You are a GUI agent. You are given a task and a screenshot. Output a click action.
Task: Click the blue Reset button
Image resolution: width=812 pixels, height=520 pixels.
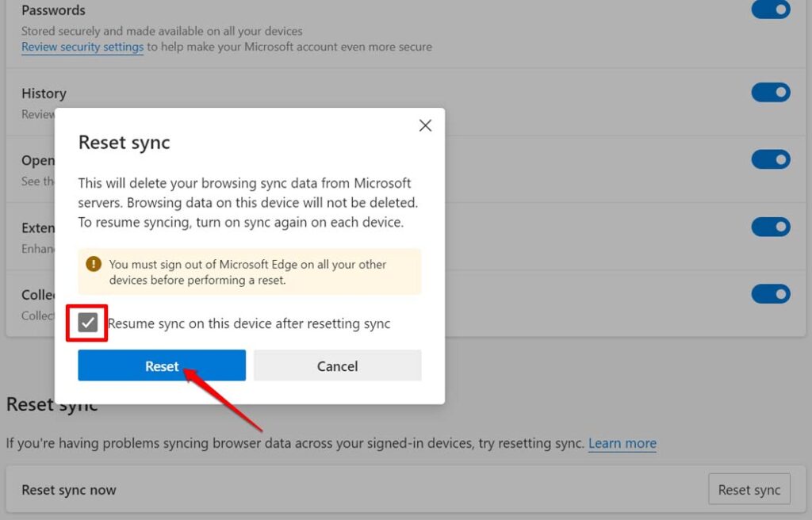pyautogui.click(x=161, y=365)
